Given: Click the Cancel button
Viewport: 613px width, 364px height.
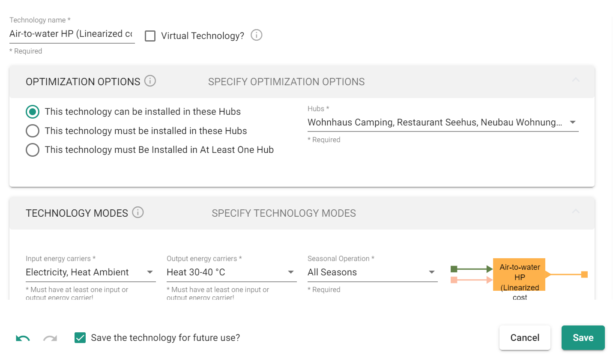Looking at the screenshot, I should pos(524,338).
